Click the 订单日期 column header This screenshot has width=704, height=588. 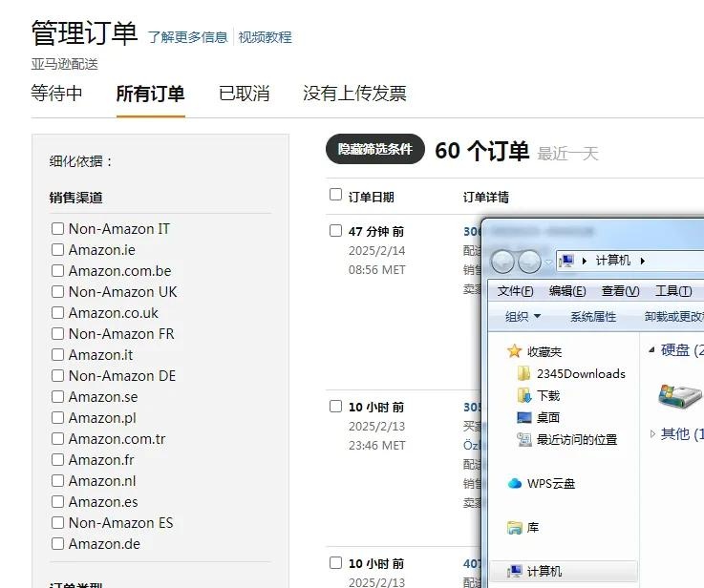[x=372, y=197]
